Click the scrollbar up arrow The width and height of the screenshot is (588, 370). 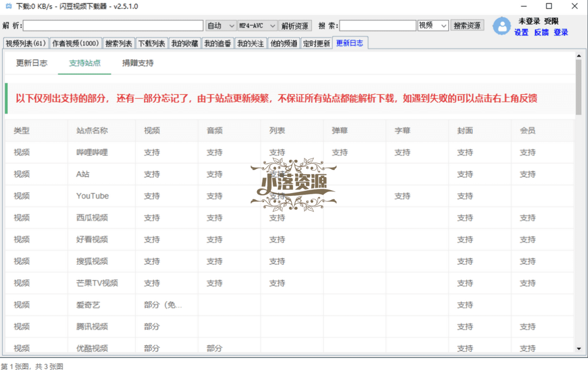(x=579, y=56)
